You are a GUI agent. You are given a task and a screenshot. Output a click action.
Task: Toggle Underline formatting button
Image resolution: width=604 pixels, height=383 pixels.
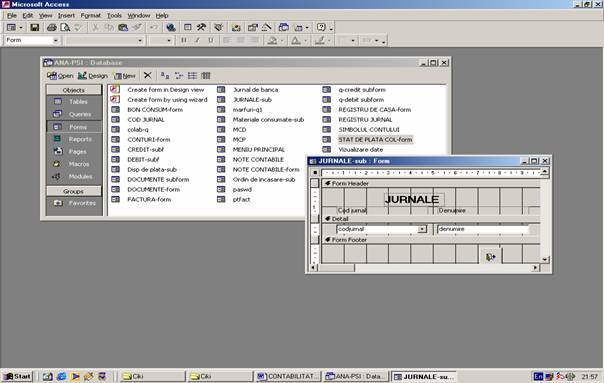211,40
